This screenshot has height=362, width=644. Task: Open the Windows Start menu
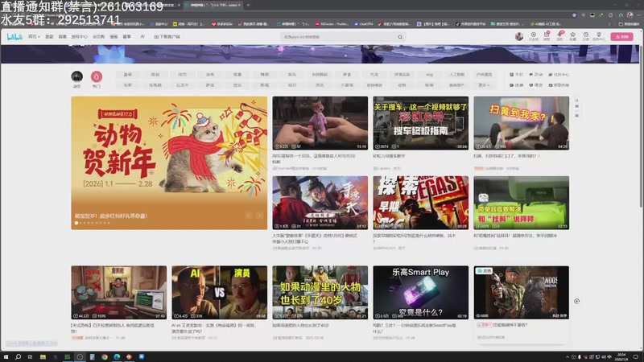[x=6, y=356]
